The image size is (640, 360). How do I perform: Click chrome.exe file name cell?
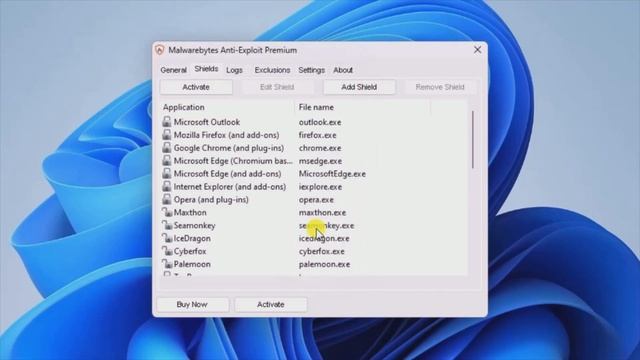click(x=320, y=148)
